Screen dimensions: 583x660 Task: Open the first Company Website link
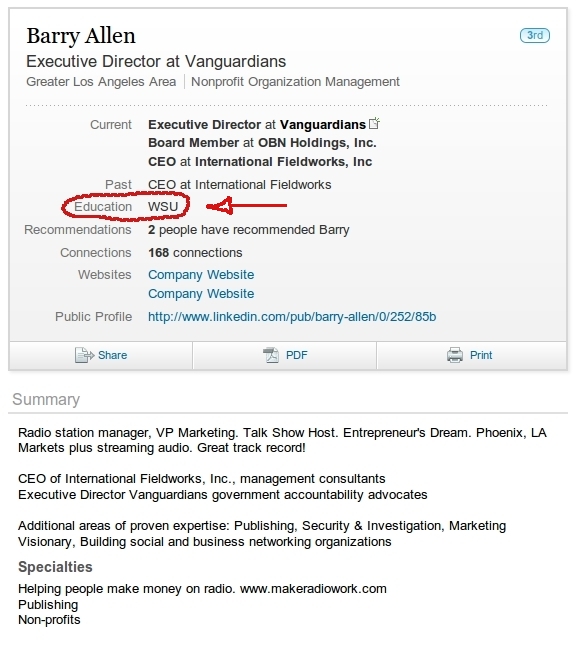[x=201, y=275]
